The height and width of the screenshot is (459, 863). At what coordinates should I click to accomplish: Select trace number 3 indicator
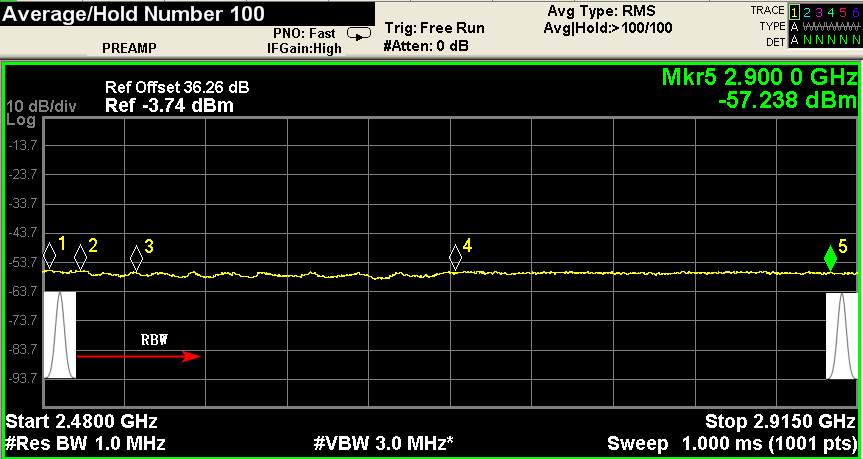pyautogui.click(x=820, y=12)
